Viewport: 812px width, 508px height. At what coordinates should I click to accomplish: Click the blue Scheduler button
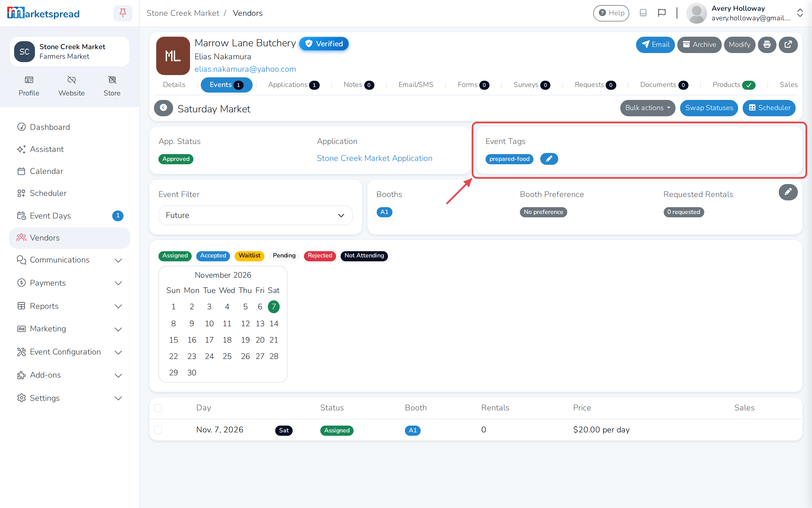(769, 108)
